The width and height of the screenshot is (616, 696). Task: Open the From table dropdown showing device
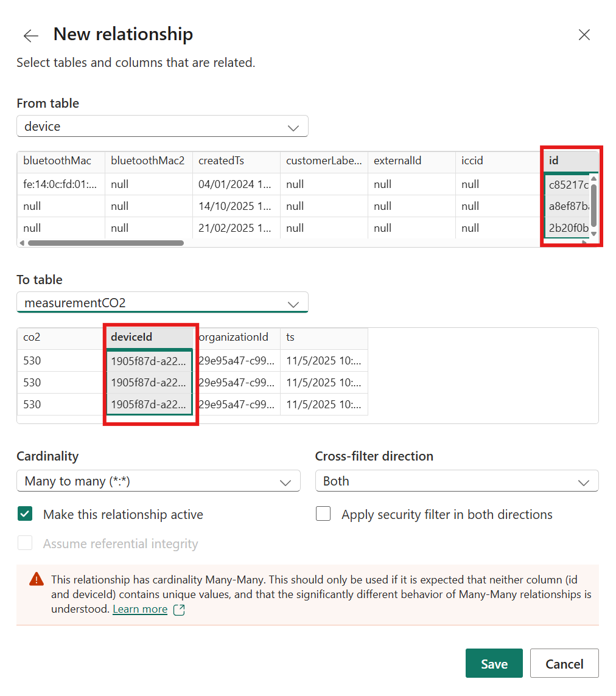point(162,127)
